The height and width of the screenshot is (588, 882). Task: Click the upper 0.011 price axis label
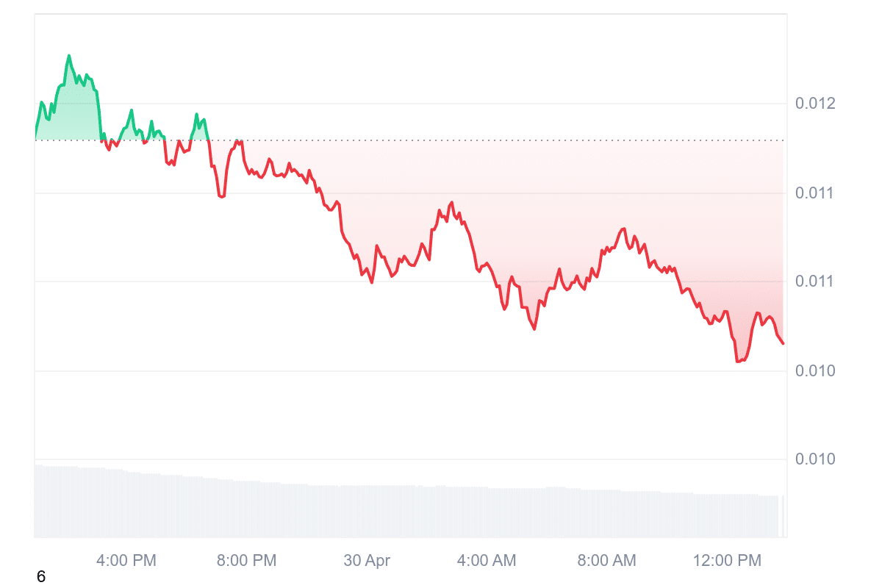coord(816,193)
